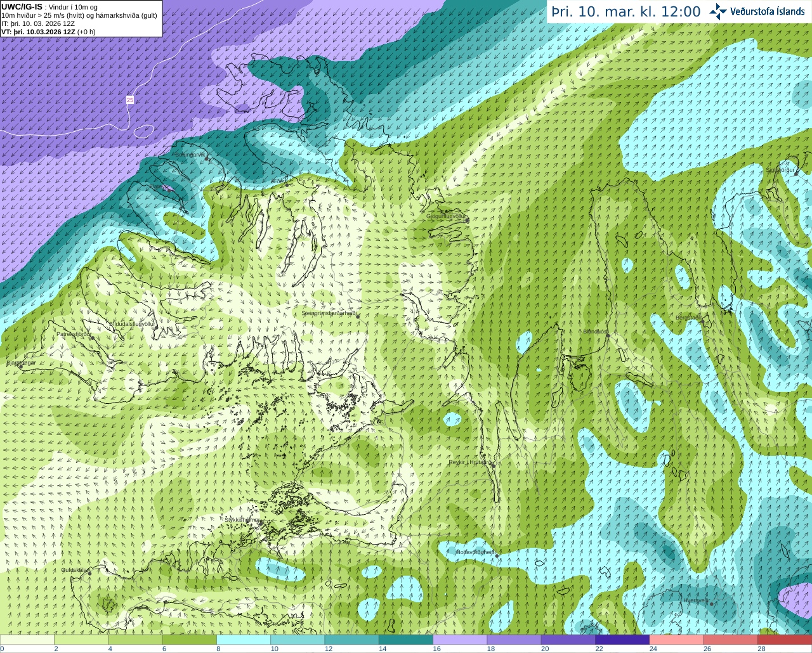Click the date label 'Þri. 10. mar. kl. 12:00'
Viewport: 812px width, 653px height.
(626, 12)
